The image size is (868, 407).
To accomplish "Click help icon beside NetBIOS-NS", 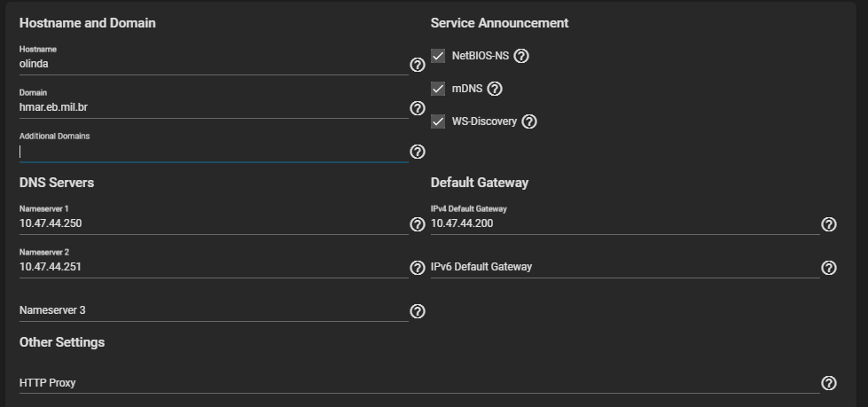I will [x=521, y=56].
